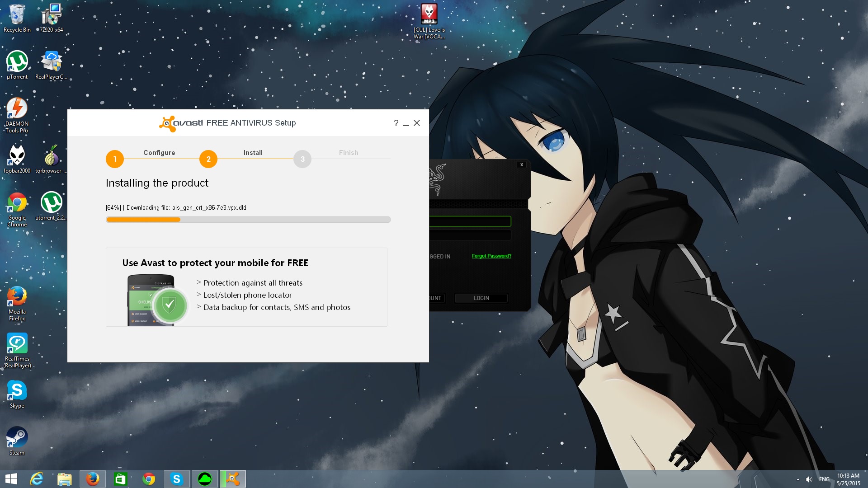
Task: Open DAEMON Tools Pro desktop icon
Action: pyautogui.click(x=17, y=109)
